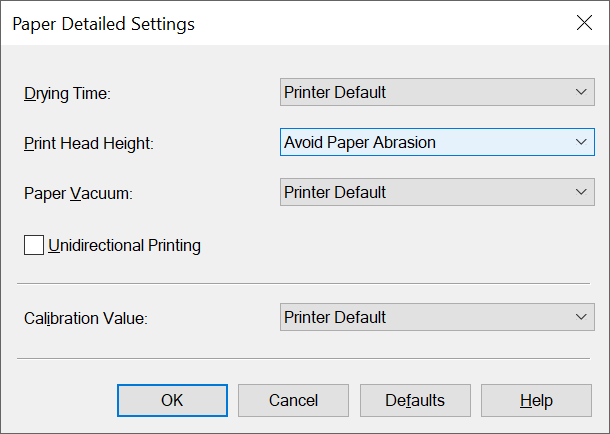Viewport: 610px width, 434px height.
Task: Click the Calibration Value label
Action: click(x=85, y=319)
